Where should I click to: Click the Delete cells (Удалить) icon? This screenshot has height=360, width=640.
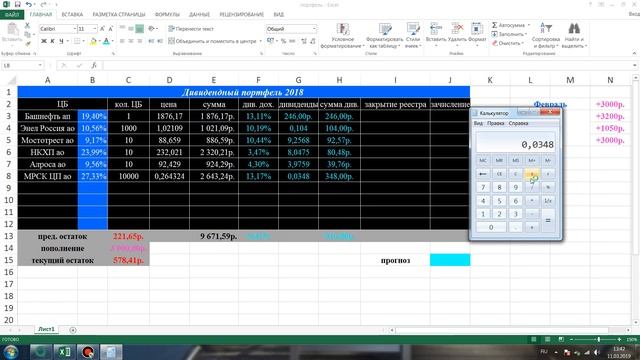click(x=457, y=29)
